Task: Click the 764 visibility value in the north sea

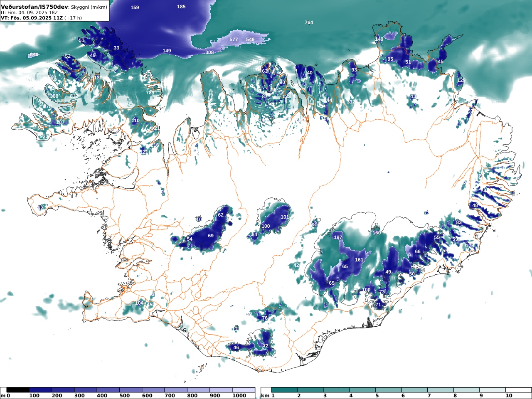Action: click(x=309, y=22)
